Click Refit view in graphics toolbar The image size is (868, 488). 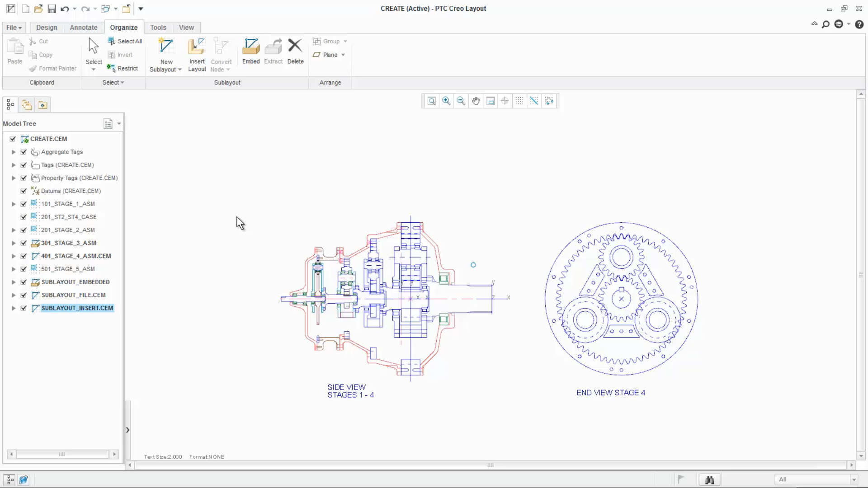coord(432,101)
